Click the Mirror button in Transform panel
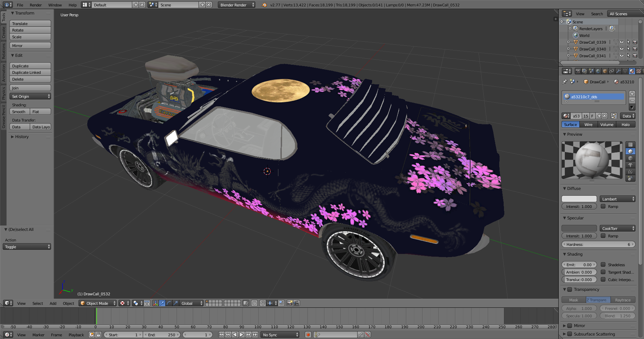This screenshot has width=644, height=339. (30, 45)
